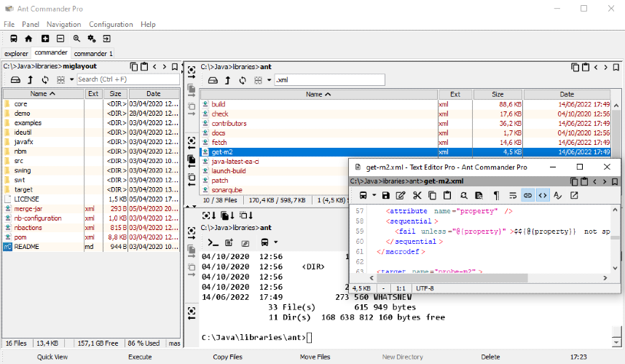625x364 pixels.
Task: Open the settings gears icon in main toolbar
Action: (x=92, y=39)
